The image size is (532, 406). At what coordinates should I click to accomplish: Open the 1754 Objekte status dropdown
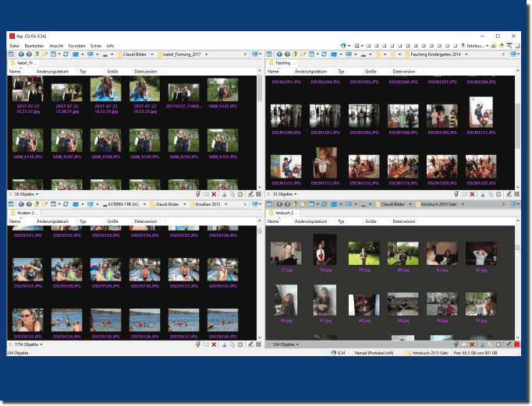[41, 344]
